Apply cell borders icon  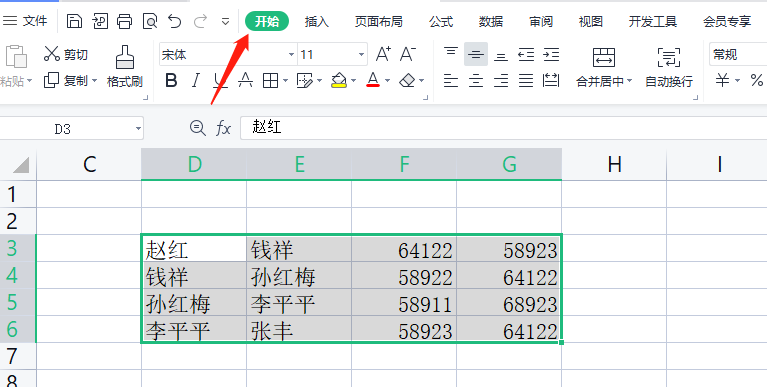click(x=270, y=80)
